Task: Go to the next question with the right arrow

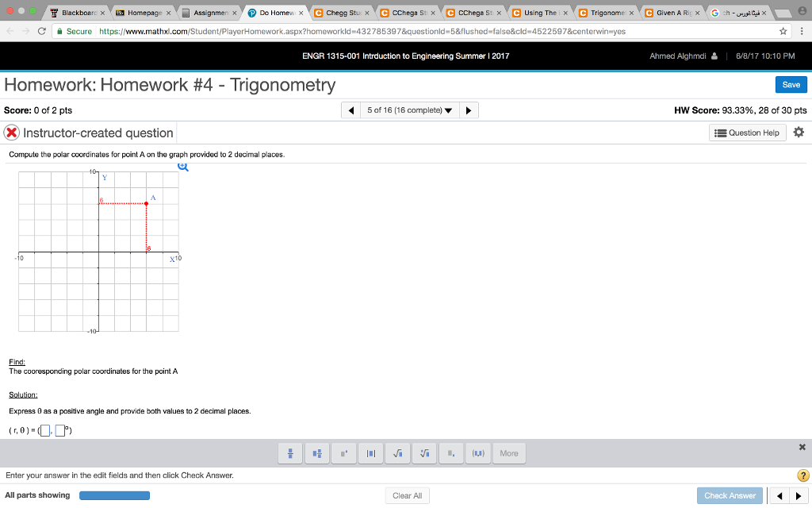Action: click(x=468, y=111)
